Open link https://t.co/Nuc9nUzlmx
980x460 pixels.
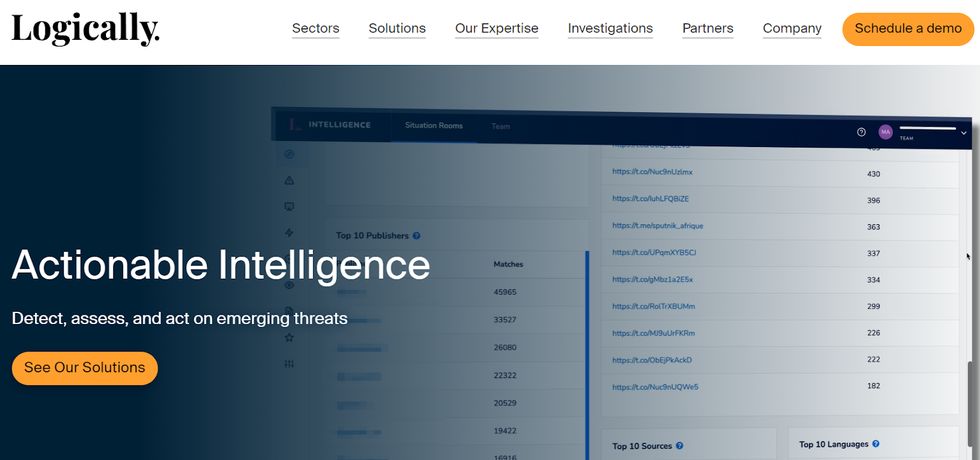[652, 172]
